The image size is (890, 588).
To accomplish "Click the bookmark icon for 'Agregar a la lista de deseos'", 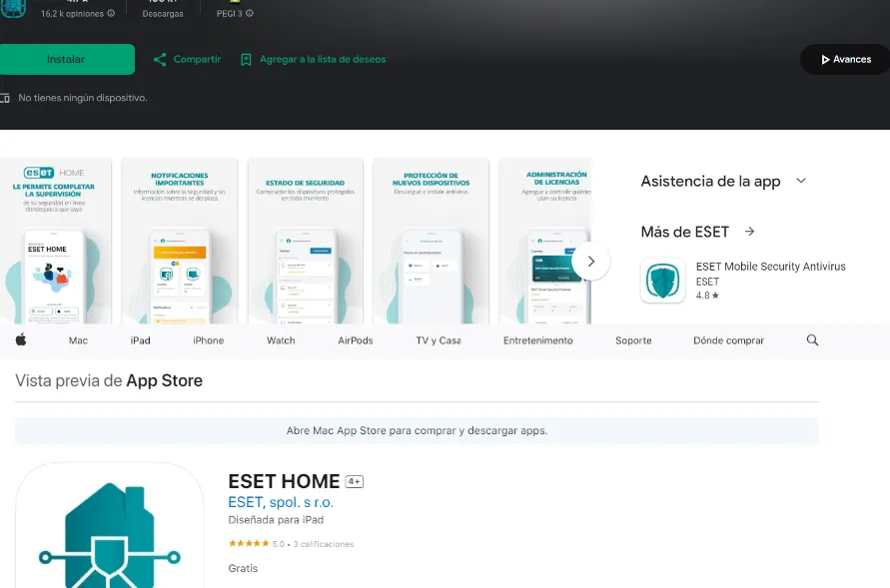I will tap(246, 59).
